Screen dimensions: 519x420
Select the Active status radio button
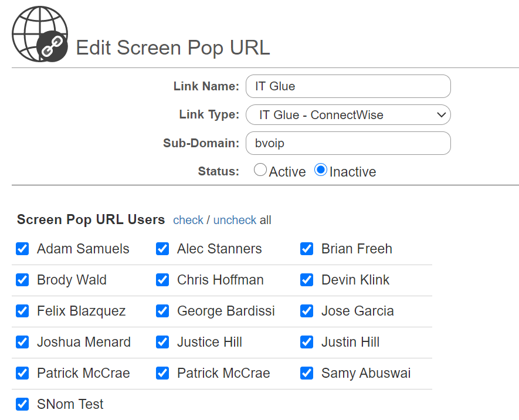260,170
